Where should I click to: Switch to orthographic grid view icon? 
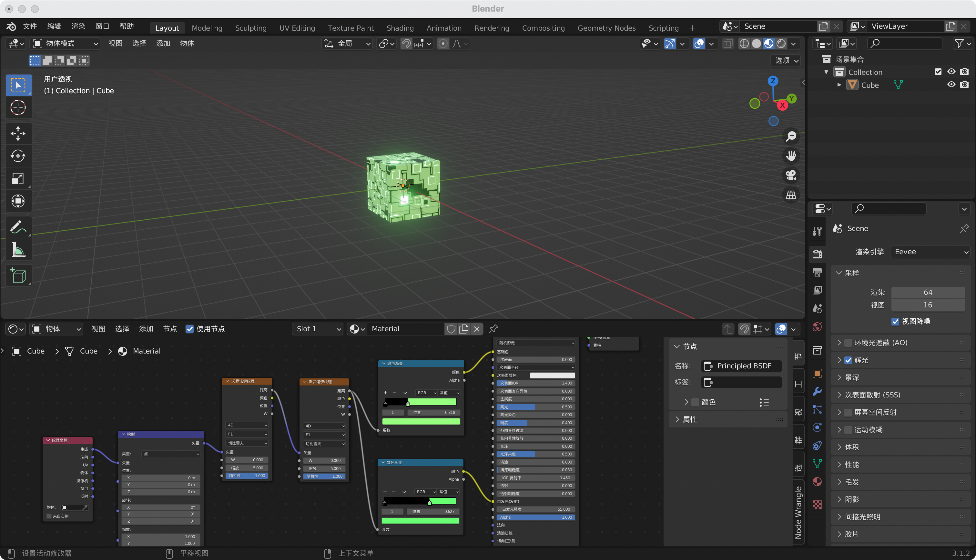791,195
